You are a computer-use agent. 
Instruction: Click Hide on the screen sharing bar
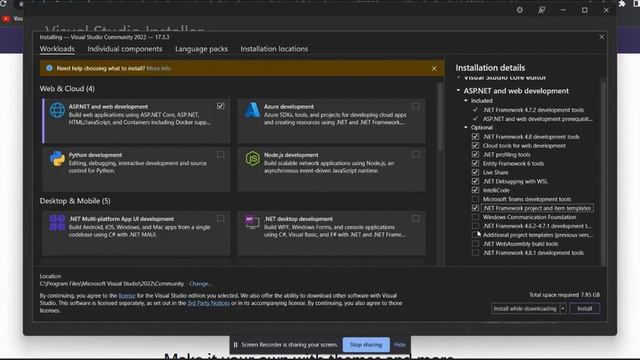[x=399, y=345]
